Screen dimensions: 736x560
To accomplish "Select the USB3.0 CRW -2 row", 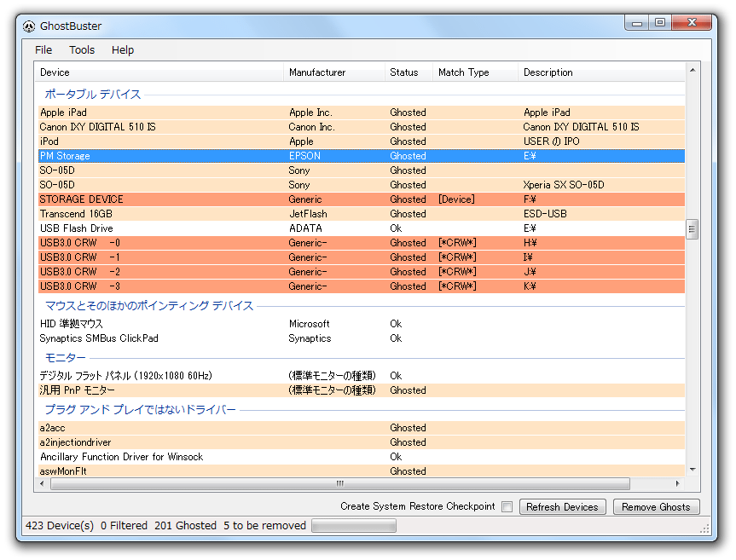I will tap(361, 272).
